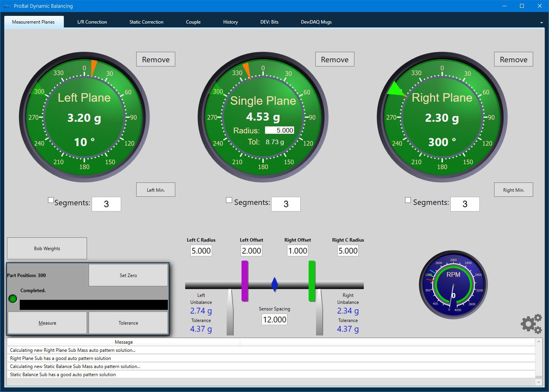
Task: Click the RPM tachometer gauge
Action: tap(453, 285)
